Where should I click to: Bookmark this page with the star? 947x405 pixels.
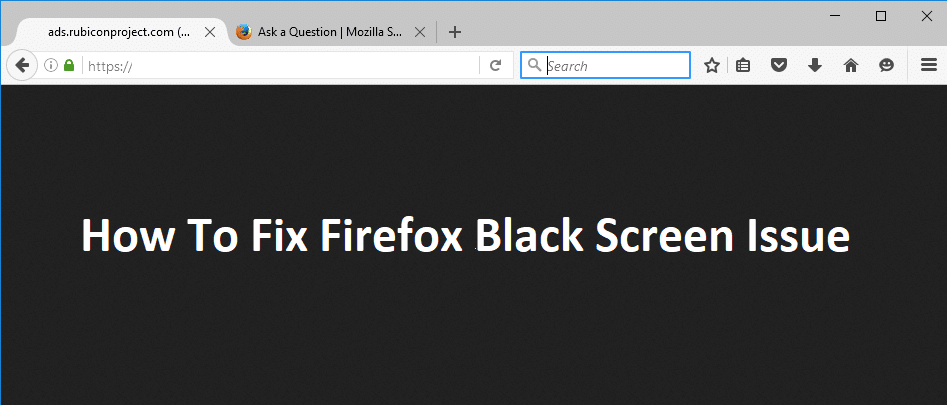[711, 66]
